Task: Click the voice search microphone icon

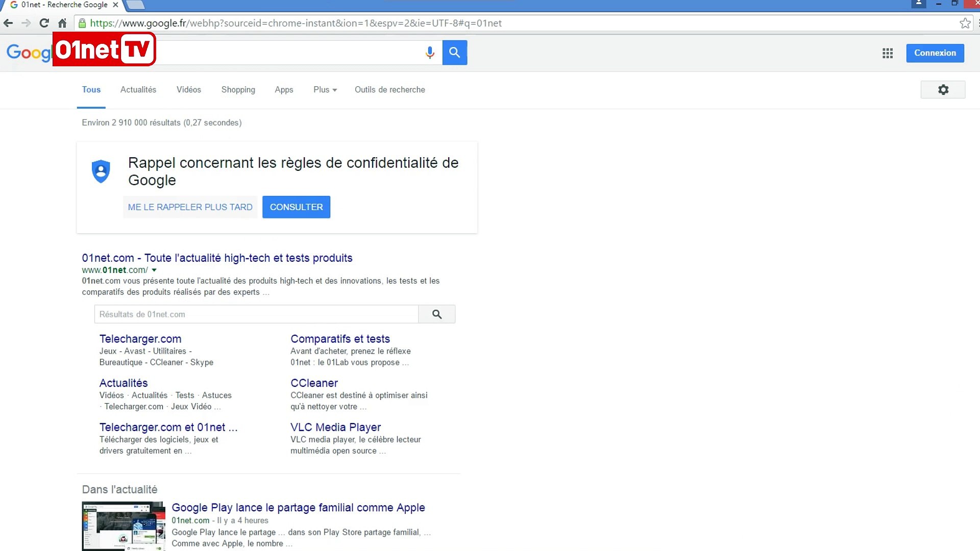Action: tap(430, 53)
